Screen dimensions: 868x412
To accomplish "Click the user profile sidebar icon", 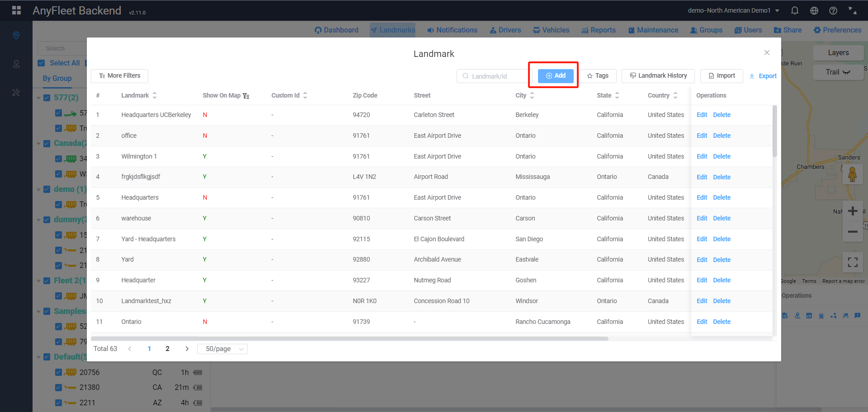I will point(16,64).
